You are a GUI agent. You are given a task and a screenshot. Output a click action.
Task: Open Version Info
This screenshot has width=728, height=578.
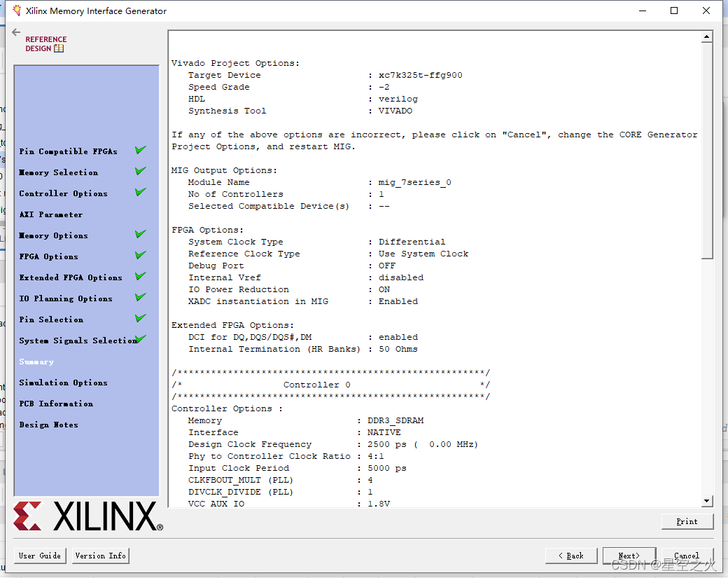[x=100, y=556]
